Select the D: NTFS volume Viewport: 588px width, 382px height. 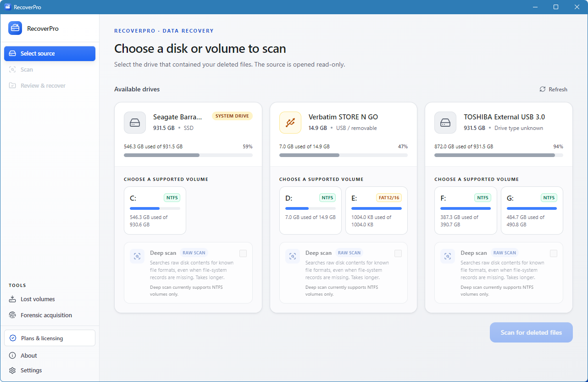pos(311,211)
